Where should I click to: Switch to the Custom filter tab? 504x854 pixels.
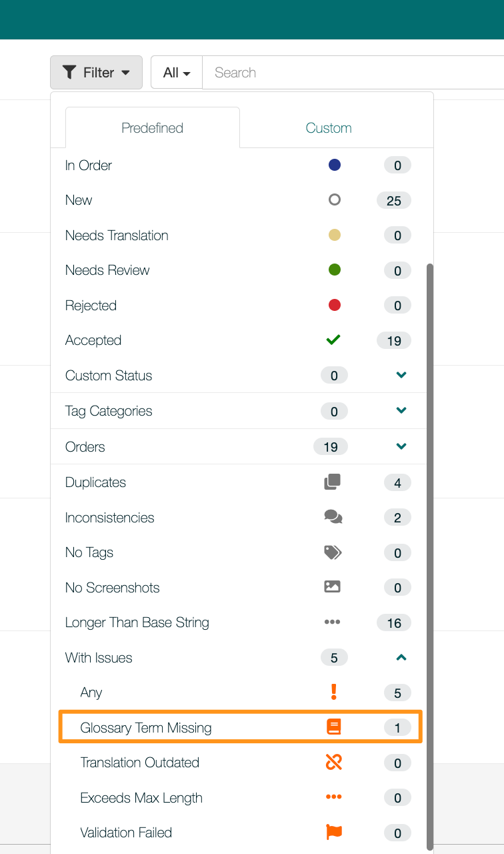(329, 127)
